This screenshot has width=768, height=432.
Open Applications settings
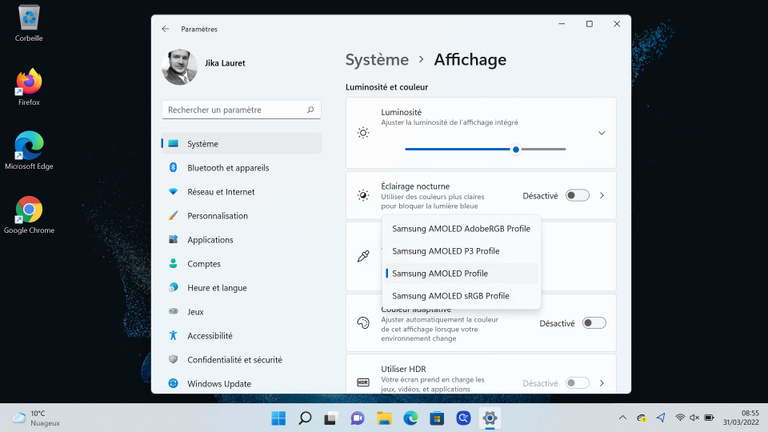pos(241,240)
